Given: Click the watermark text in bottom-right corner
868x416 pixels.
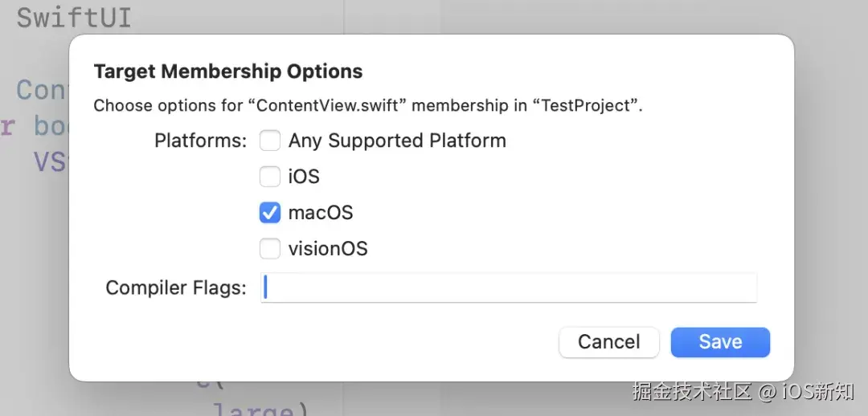Looking at the screenshot, I should tap(743, 392).
